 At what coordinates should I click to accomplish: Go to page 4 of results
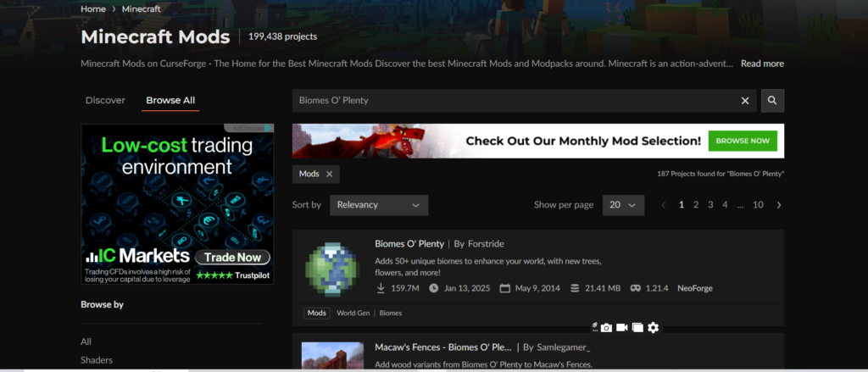(x=725, y=205)
